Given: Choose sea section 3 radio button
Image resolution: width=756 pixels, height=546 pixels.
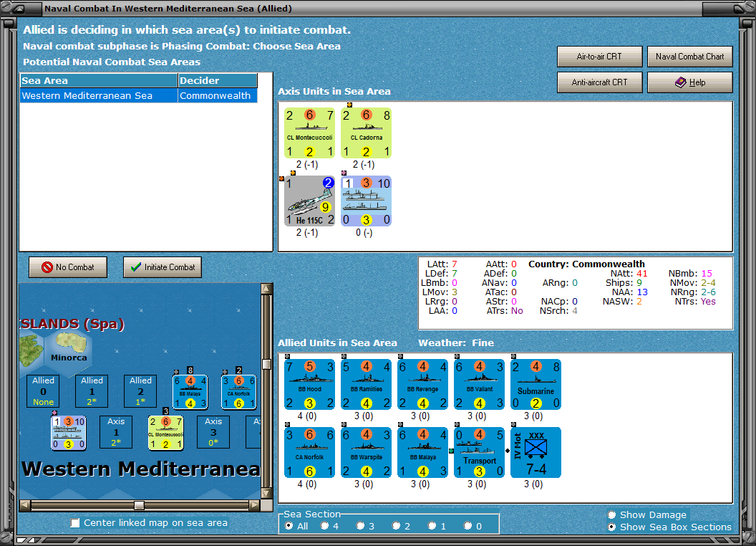Looking at the screenshot, I should (360, 526).
